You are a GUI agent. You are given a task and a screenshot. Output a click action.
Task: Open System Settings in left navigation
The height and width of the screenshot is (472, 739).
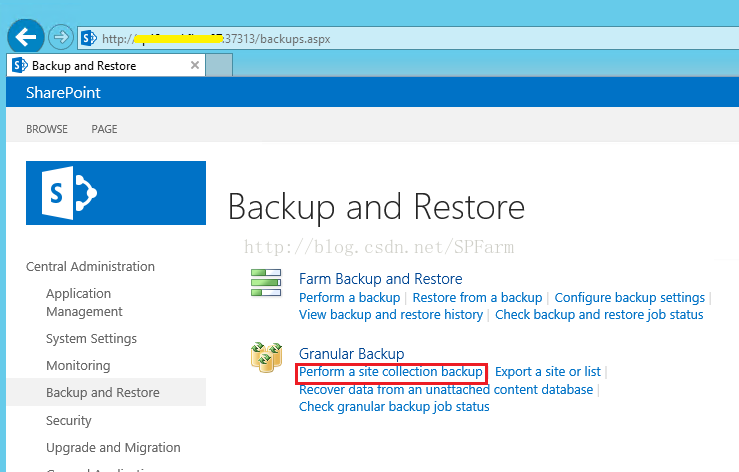click(91, 339)
